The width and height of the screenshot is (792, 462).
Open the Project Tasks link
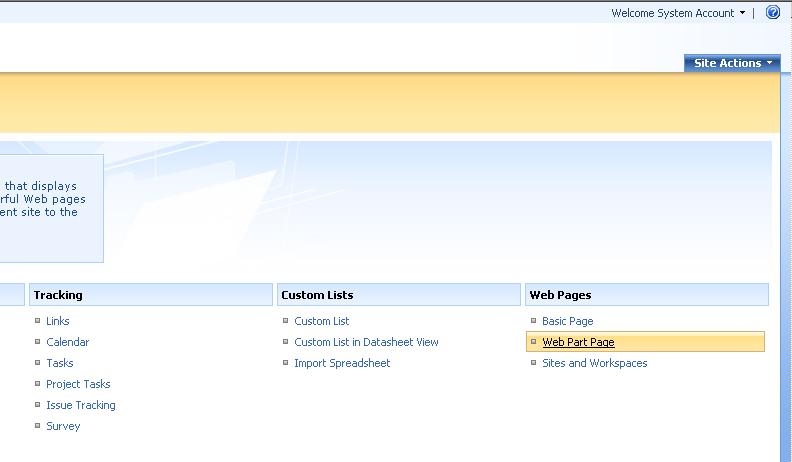(x=78, y=384)
